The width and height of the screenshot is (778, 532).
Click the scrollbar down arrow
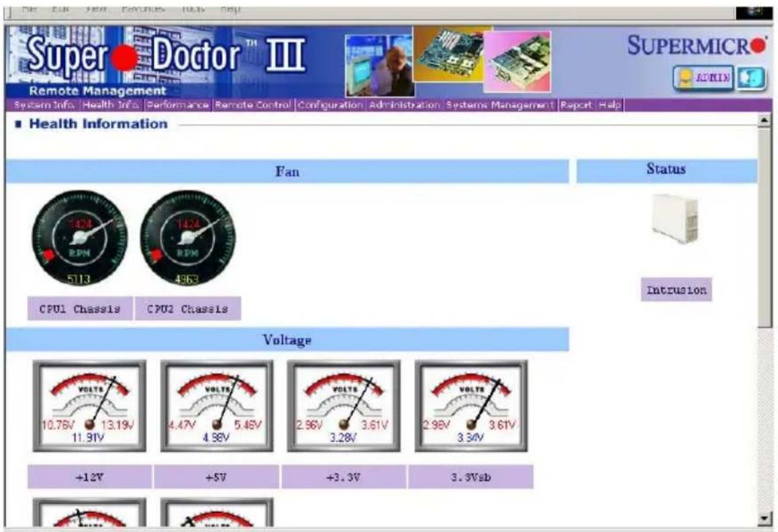click(x=765, y=519)
